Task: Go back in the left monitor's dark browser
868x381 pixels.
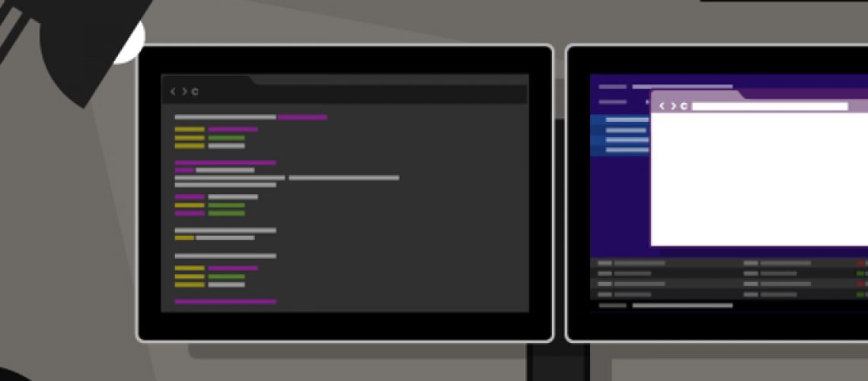Action: [x=173, y=92]
